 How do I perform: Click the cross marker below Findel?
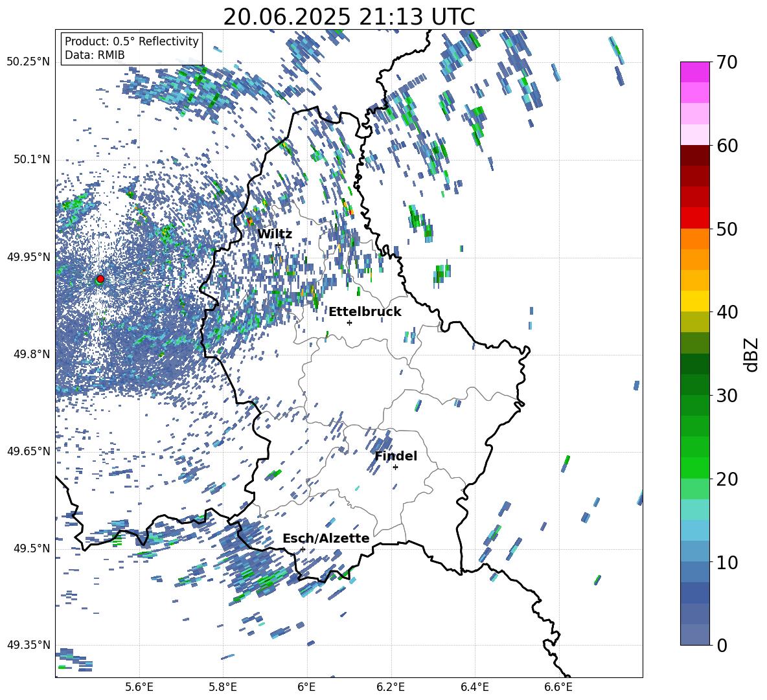(395, 468)
